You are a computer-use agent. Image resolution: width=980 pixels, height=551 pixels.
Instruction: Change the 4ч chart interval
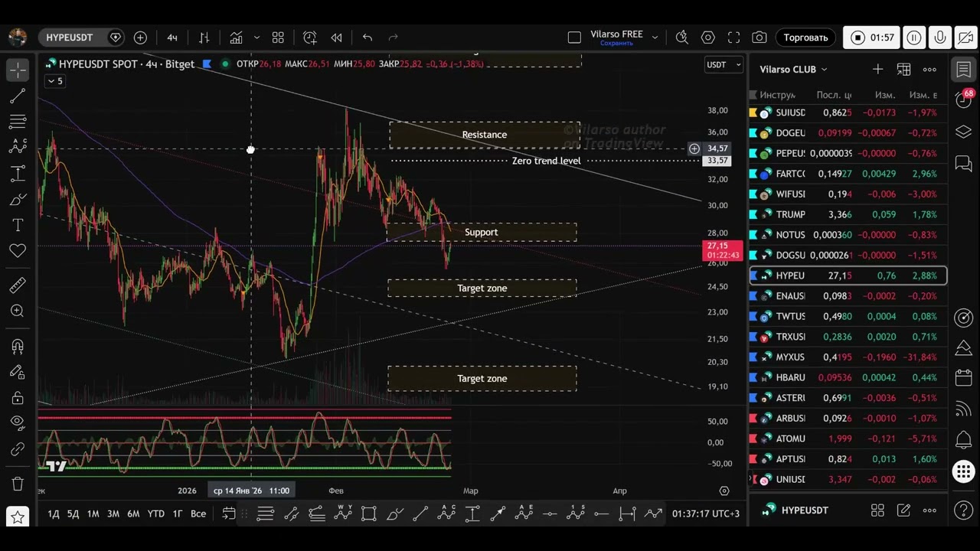coord(172,37)
